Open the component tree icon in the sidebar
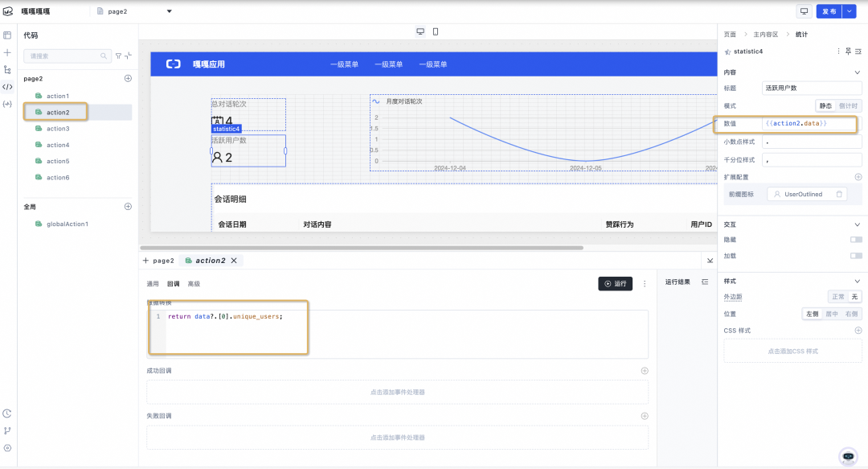Viewport: 868px width, 469px height. pos(9,69)
